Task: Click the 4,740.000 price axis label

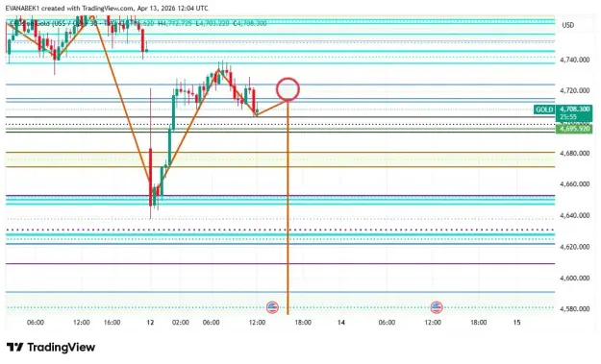Action: [574, 60]
